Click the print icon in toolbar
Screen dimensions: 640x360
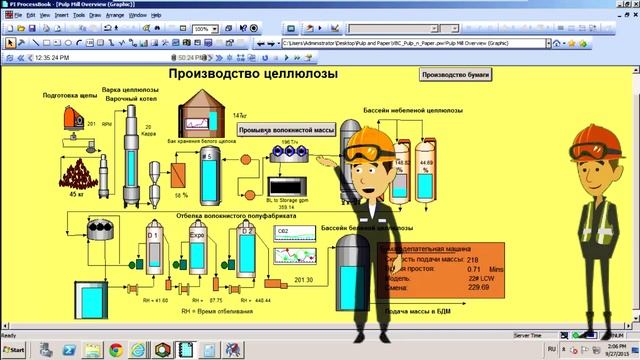pos(46,29)
